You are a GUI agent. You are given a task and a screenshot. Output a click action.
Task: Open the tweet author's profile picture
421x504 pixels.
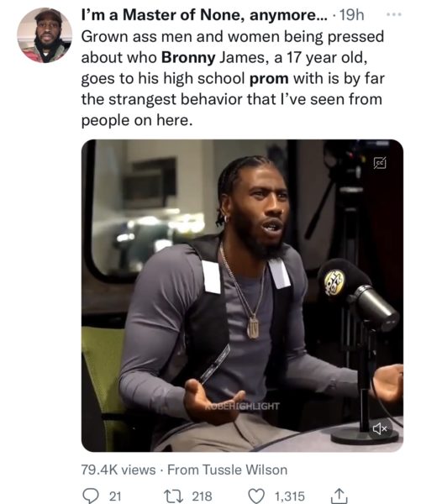tap(45, 35)
